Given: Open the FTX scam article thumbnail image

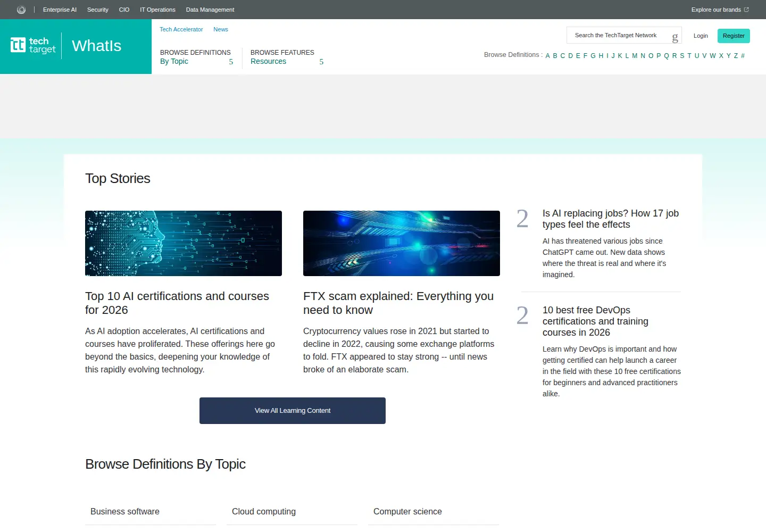Looking at the screenshot, I should [402, 243].
